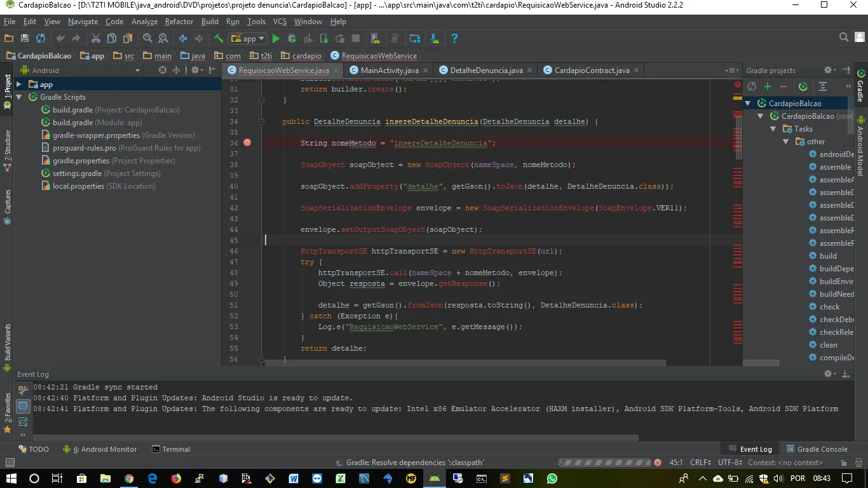The width and height of the screenshot is (868, 488).
Task: Click the Save All floppy disk icon
Action: pos(25,39)
